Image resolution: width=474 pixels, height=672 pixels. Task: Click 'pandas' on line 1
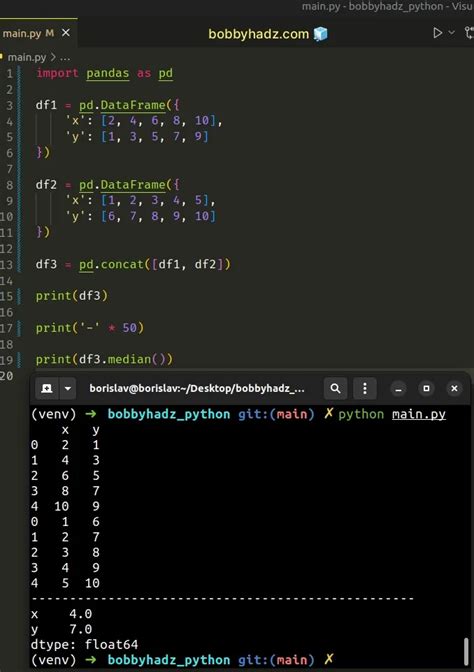[108, 73]
